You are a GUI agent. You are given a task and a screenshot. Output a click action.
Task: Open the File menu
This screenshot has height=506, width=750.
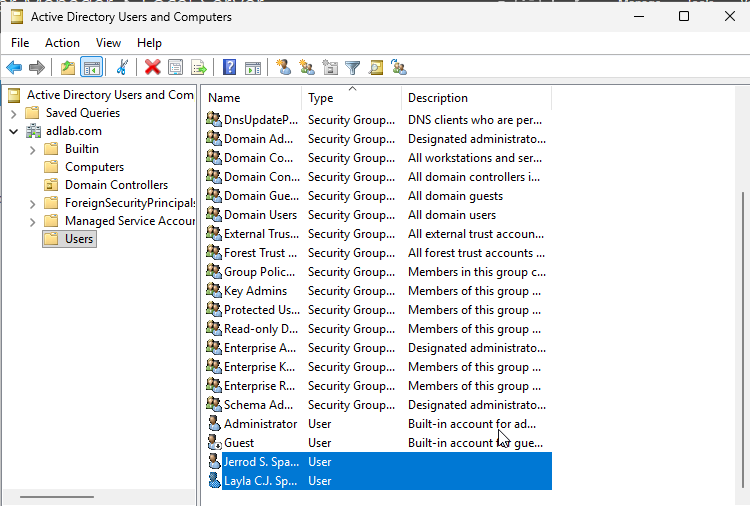click(20, 43)
